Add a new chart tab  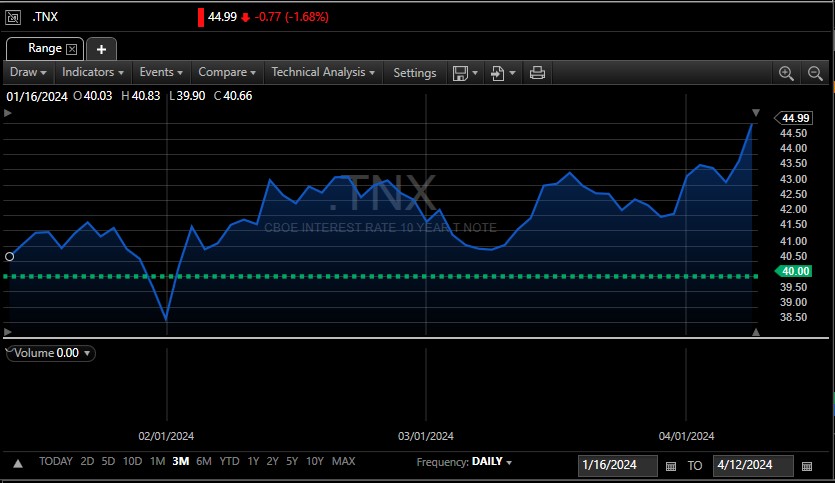point(101,48)
